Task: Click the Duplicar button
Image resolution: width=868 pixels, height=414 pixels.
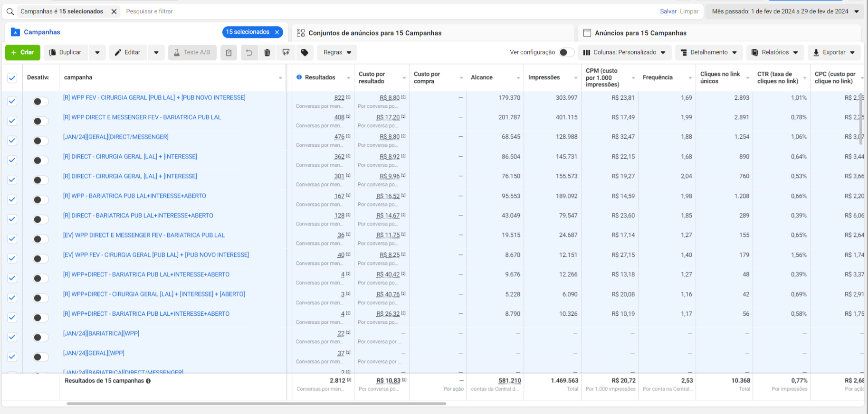Action: [66, 52]
